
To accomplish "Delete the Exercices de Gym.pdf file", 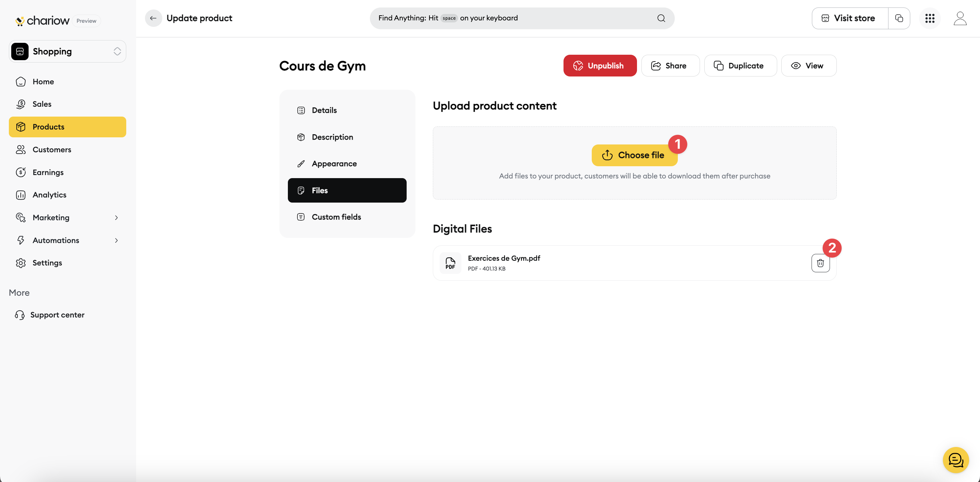I will (820, 263).
